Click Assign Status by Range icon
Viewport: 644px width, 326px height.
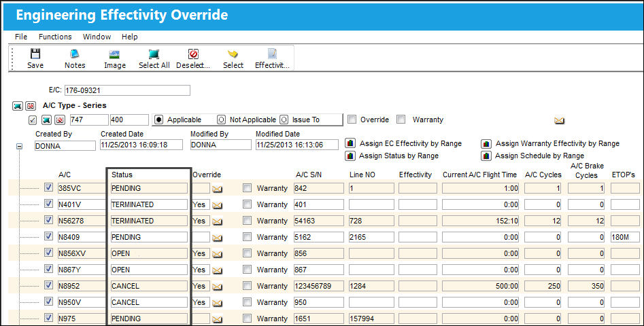[x=350, y=156]
